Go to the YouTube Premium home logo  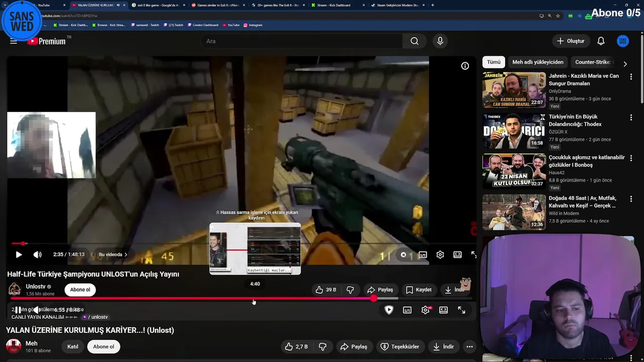(x=47, y=41)
